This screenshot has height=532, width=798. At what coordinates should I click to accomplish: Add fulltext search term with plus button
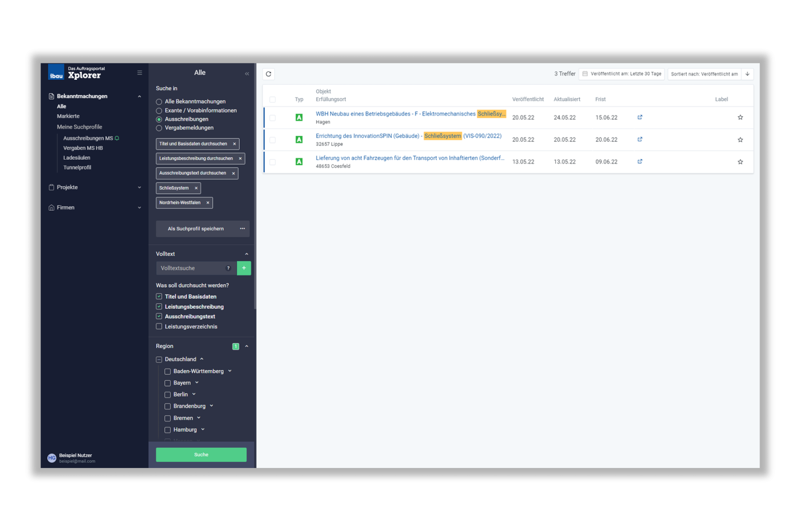point(244,268)
